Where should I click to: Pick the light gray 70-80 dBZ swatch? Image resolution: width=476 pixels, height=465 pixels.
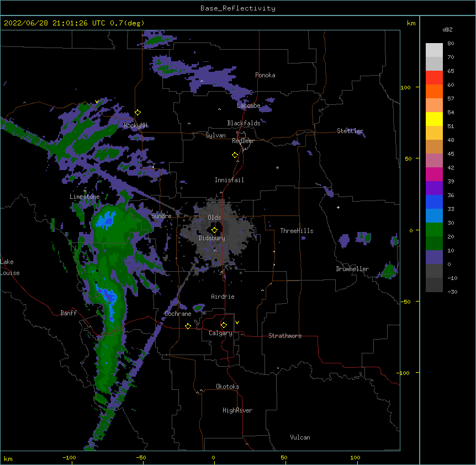(x=434, y=50)
